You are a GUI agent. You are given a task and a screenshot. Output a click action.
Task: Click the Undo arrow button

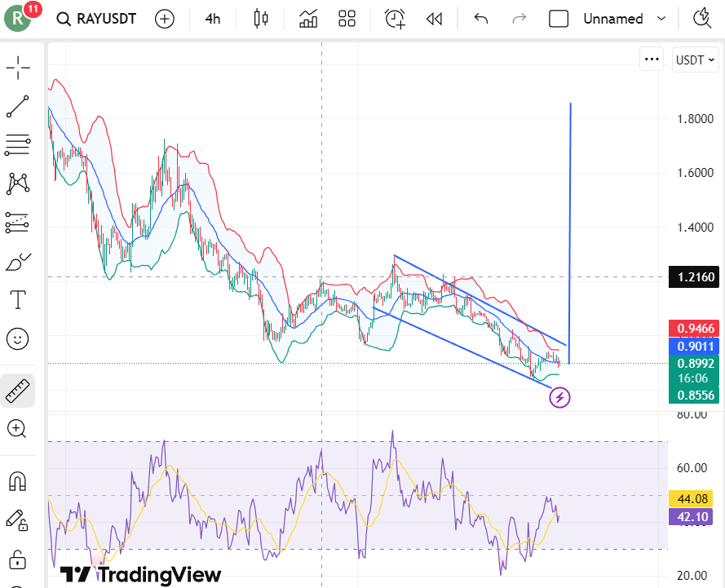(480, 19)
